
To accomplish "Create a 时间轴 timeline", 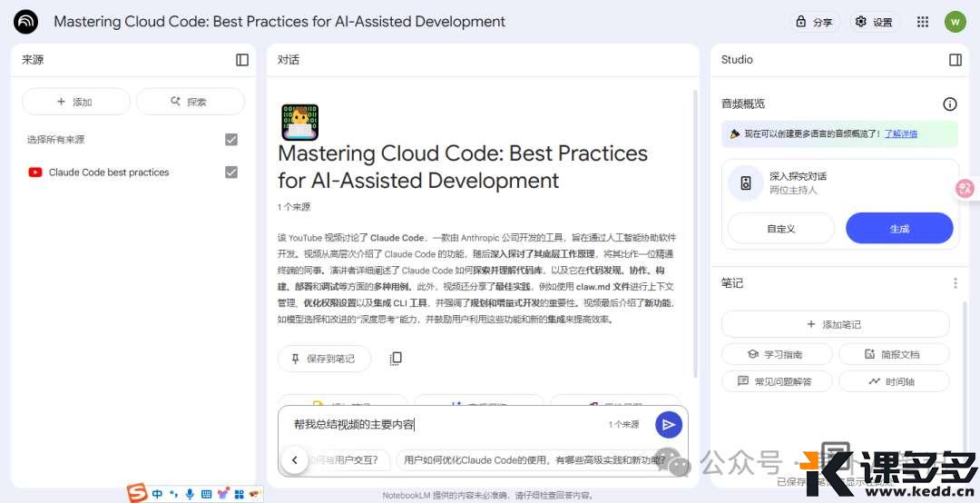I will click(x=894, y=381).
